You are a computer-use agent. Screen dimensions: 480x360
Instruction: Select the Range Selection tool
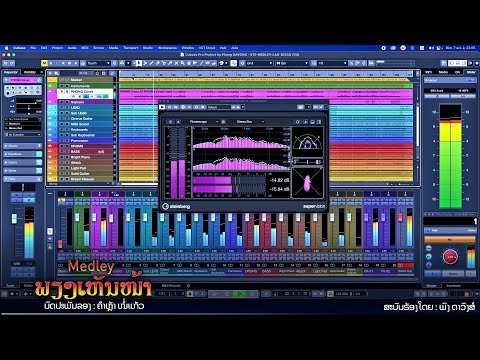click(145, 63)
